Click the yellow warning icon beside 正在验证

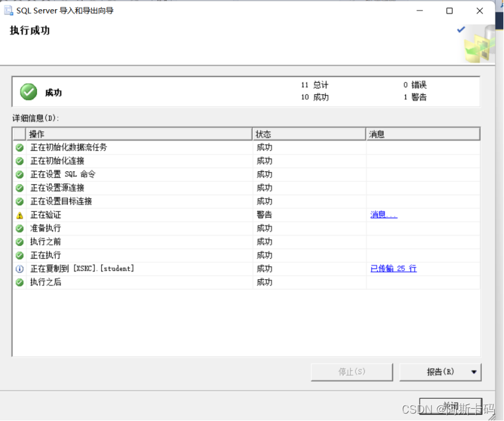(x=20, y=215)
